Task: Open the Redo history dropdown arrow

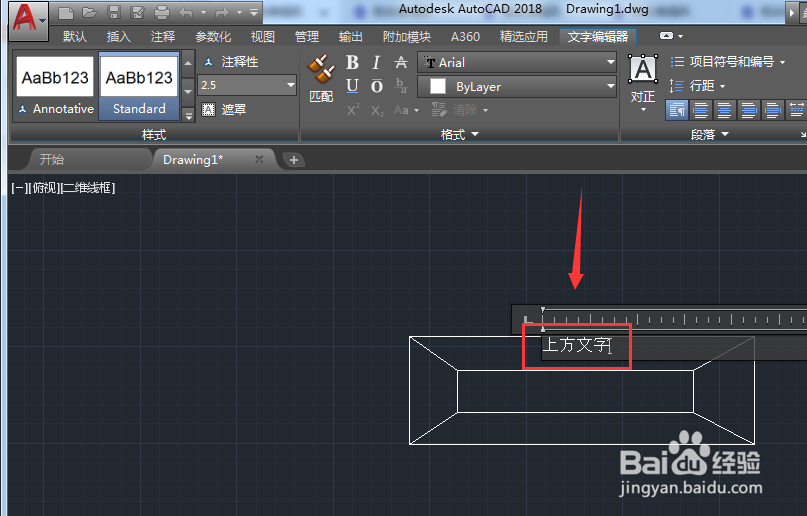Action: (x=239, y=12)
